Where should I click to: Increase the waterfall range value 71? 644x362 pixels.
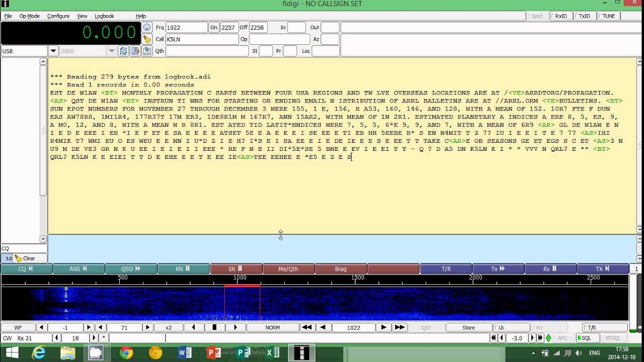point(147,327)
